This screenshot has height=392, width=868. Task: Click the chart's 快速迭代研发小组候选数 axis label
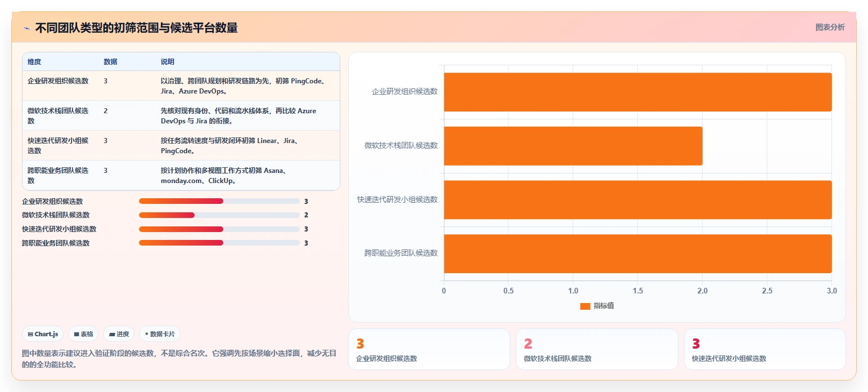(397, 199)
